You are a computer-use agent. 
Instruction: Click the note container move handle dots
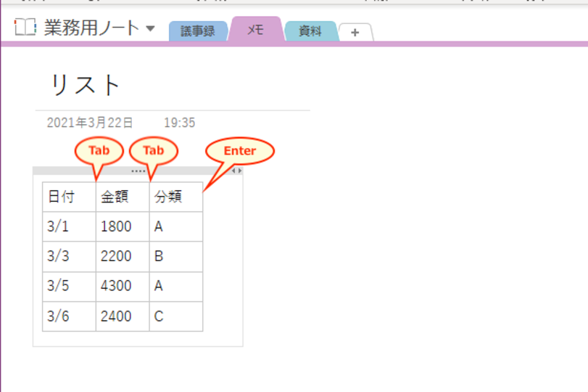[138, 171]
